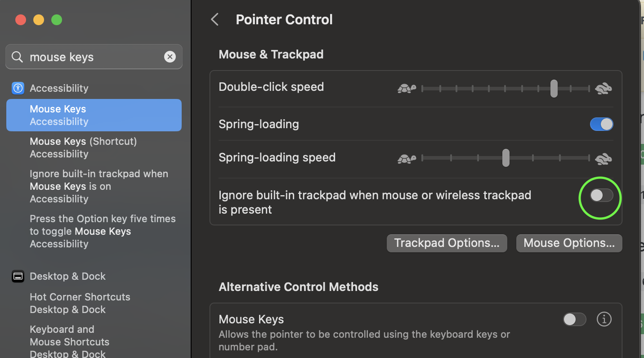Open Trackpad Options dialog

point(447,243)
